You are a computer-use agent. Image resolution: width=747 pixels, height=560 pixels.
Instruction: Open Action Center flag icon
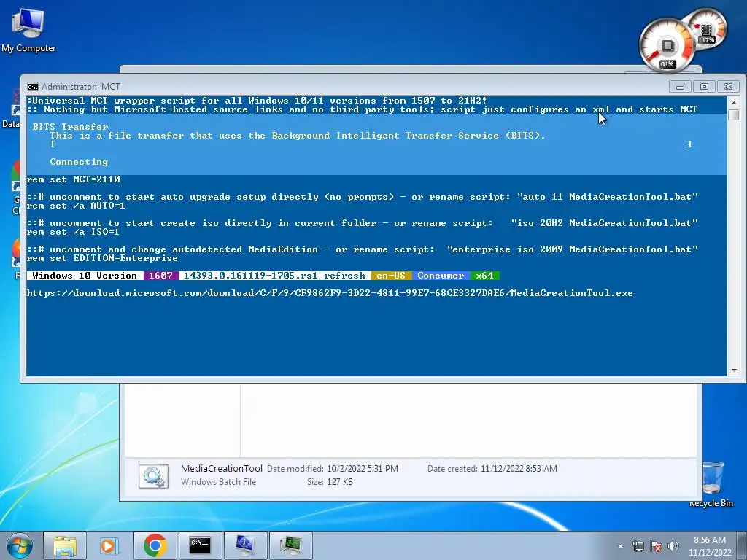[656, 546]
